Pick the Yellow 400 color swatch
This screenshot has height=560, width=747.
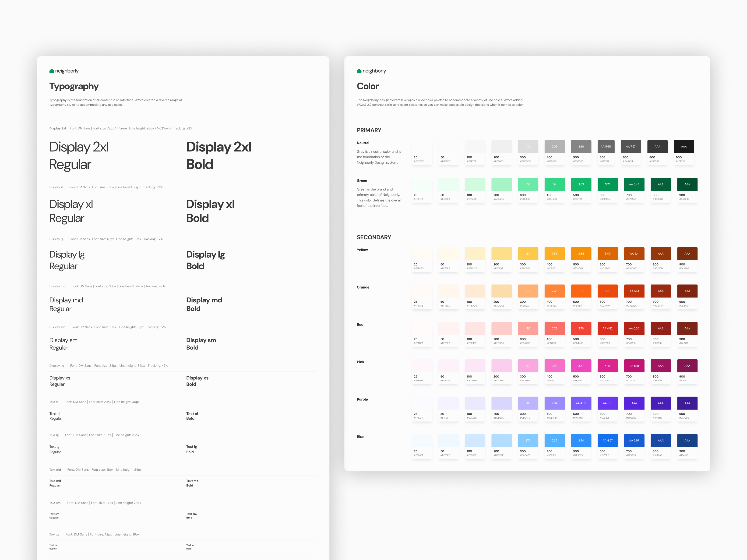(x=554, y=253)
